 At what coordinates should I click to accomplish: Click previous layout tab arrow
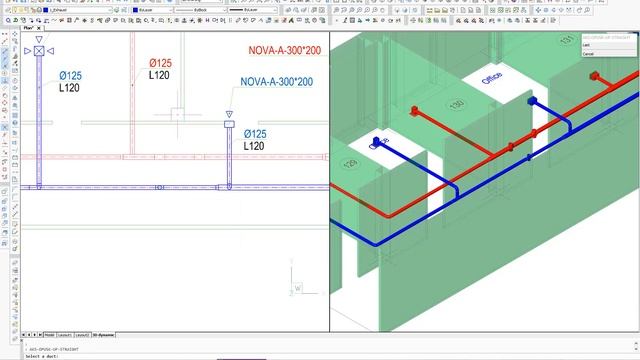coord(29,335)
